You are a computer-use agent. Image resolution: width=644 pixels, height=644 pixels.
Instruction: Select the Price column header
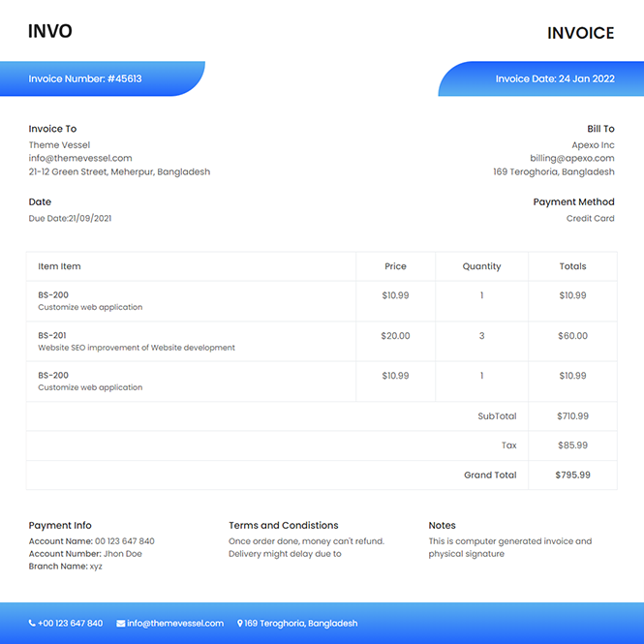(395, 266)
